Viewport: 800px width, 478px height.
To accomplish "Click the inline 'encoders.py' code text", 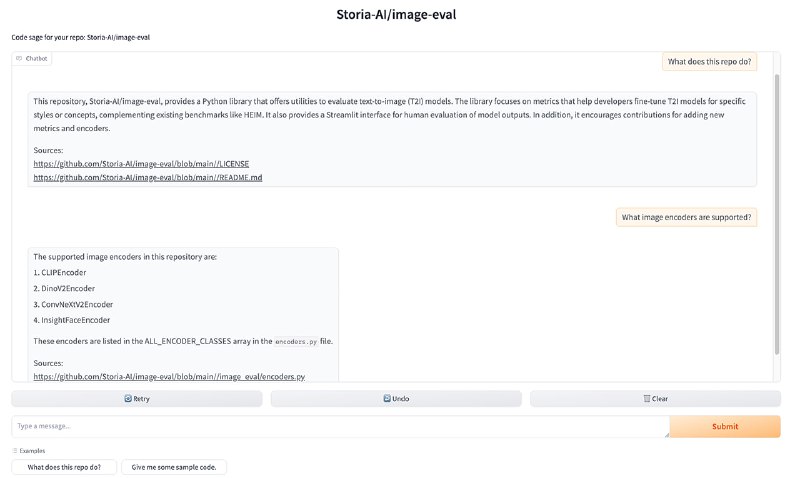I will point(296,341).
